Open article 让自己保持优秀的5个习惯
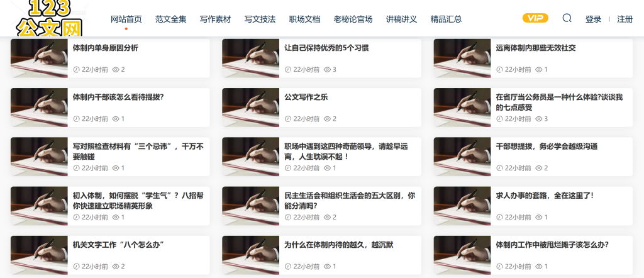 coord(326,48)
